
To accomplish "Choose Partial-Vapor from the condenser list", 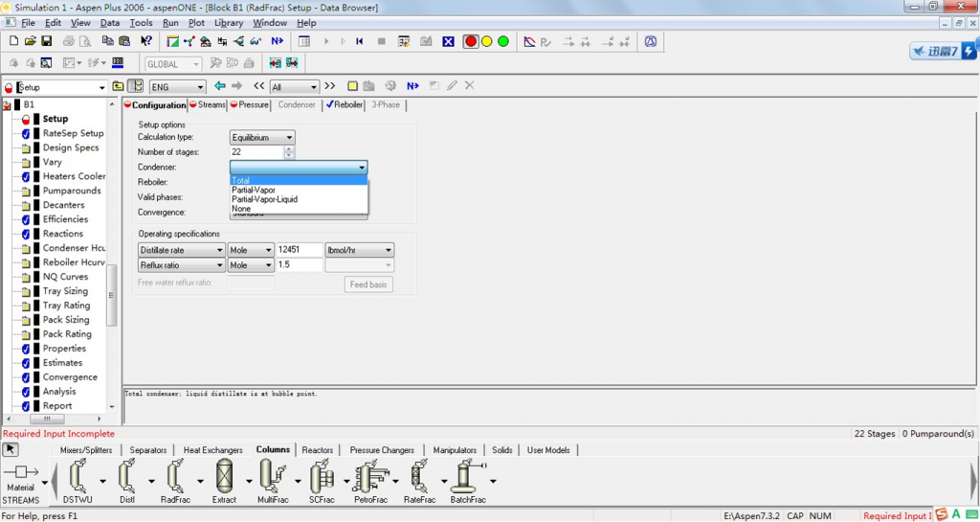I will (x=254, y=190).
